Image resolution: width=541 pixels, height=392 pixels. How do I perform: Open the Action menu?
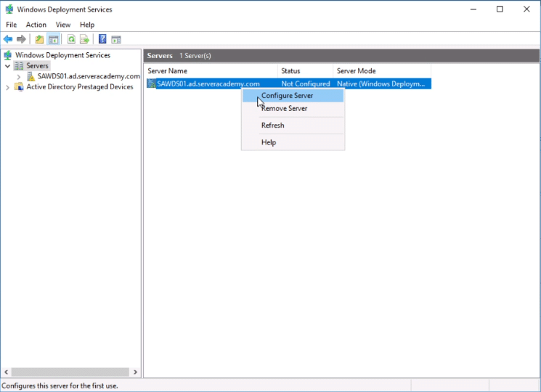36,25
